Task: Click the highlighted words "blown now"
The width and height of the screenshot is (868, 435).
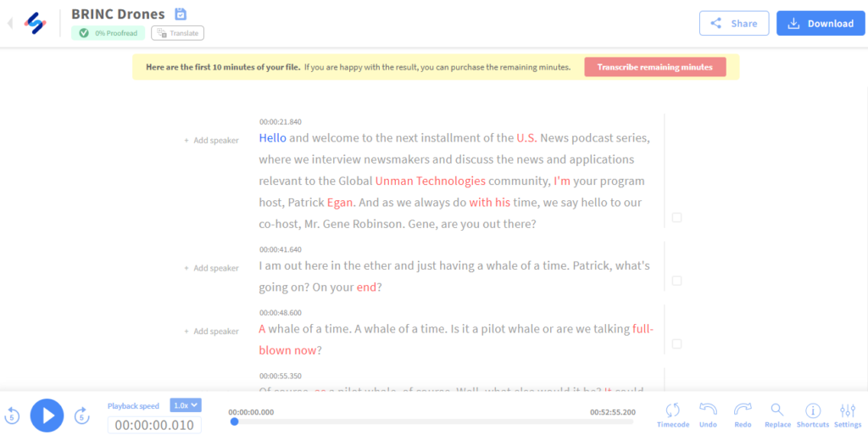Action: 287,351
